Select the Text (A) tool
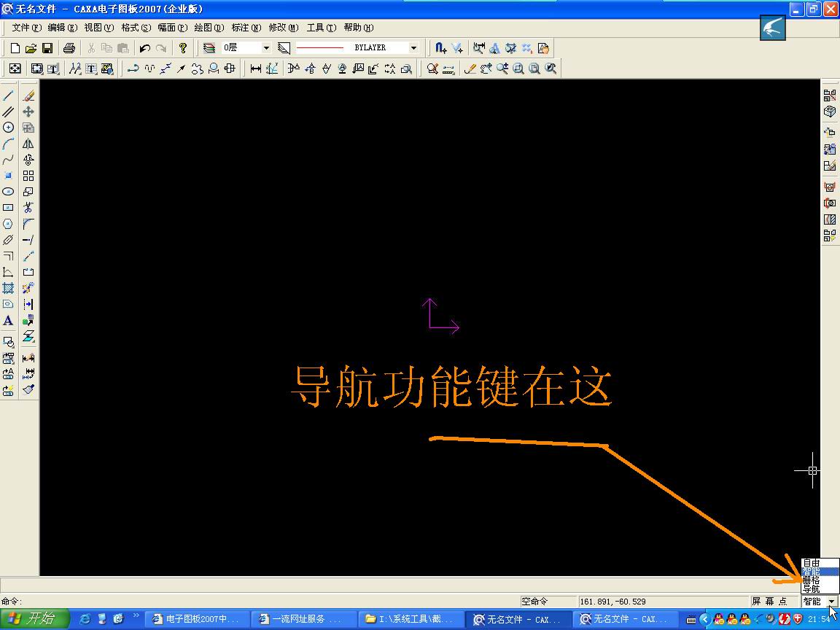This screenshot has height=630, width=840. point(8,320)
